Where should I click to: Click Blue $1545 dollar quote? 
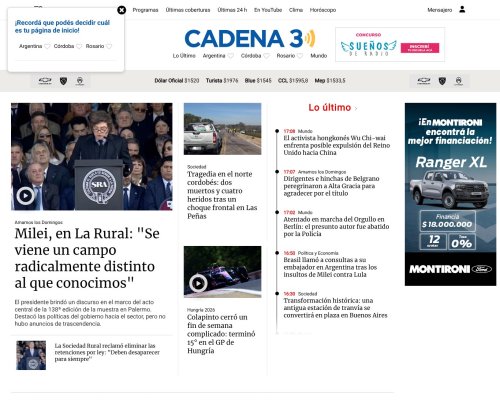(x=258, y=81)
